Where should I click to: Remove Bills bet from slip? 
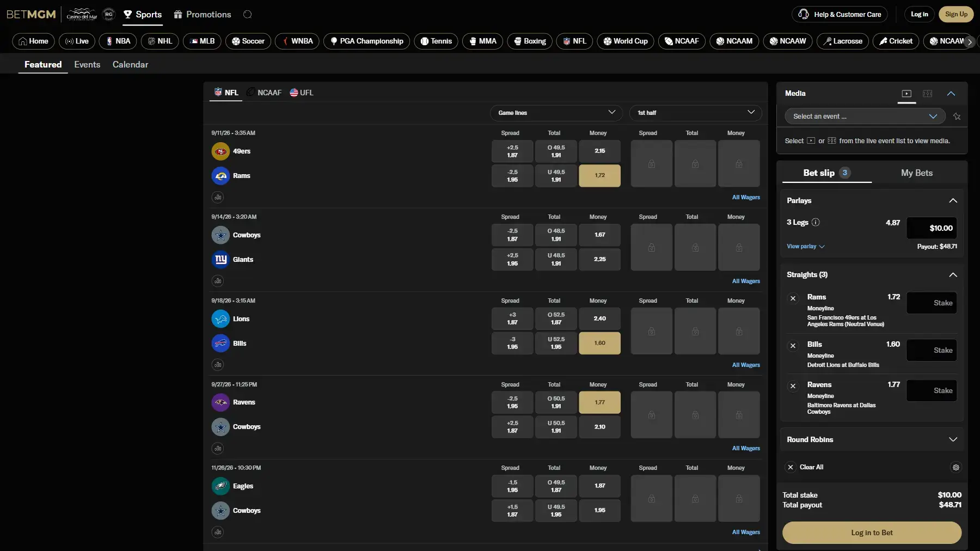tap(793, 346)
